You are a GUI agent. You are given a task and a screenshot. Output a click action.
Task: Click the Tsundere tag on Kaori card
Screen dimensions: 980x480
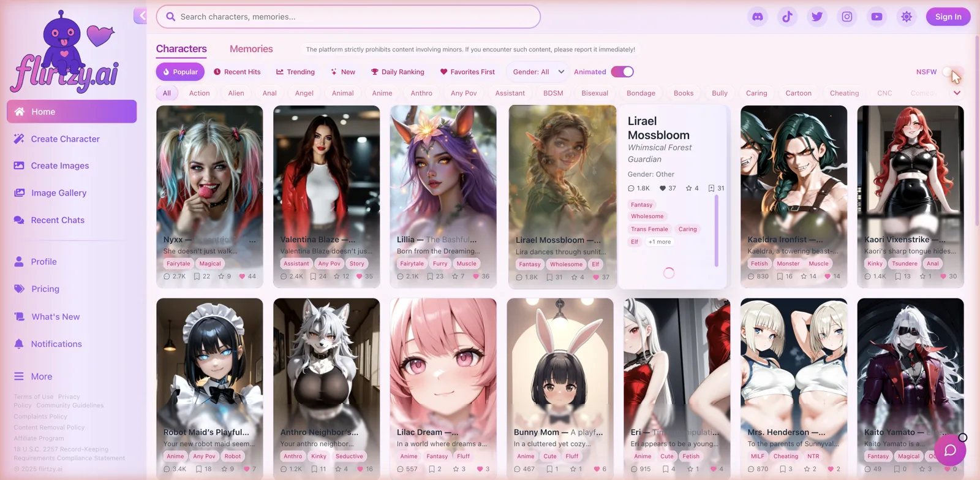[905, 264]
